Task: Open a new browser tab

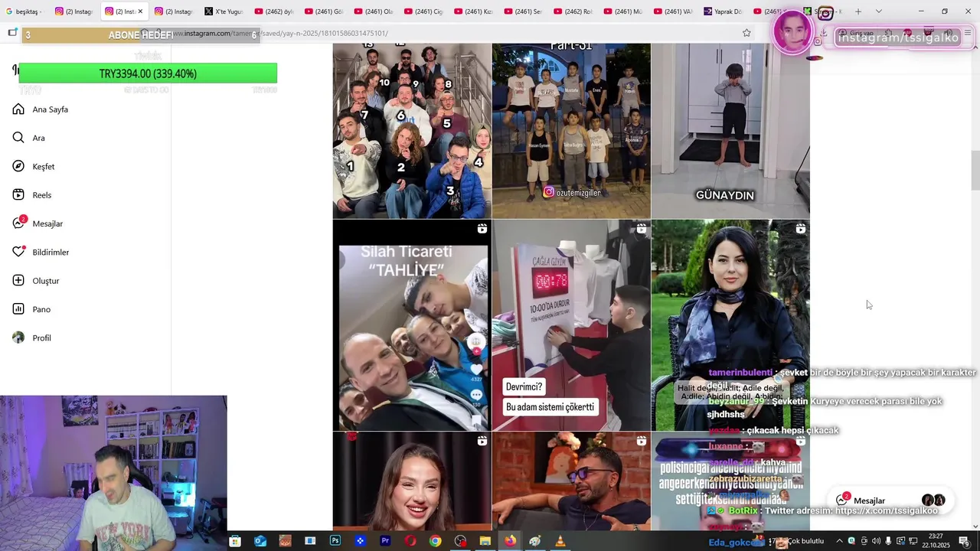Action: click(x=858, y=11)
